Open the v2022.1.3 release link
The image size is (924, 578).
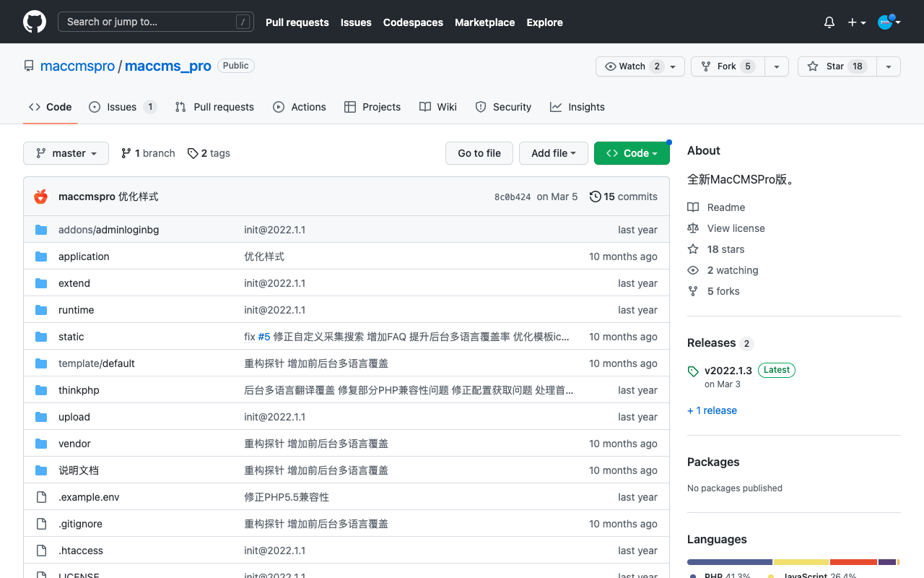point(728,370)
